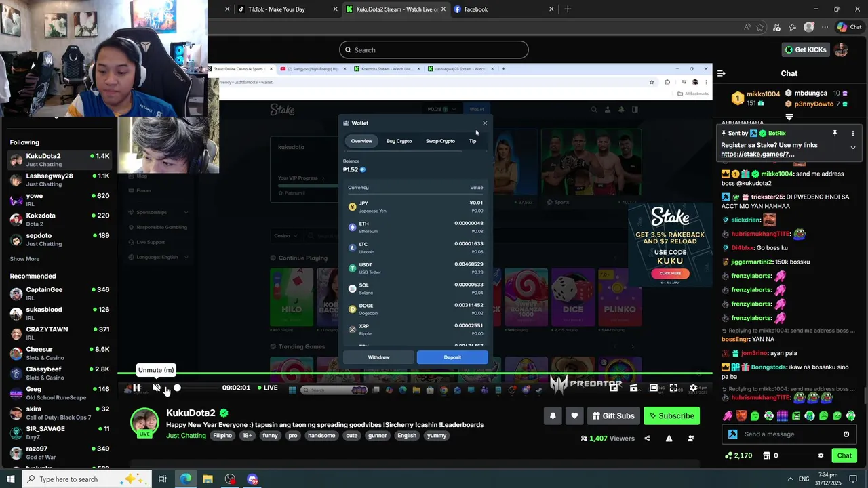Report the stream with warning icon

(669, 439)
